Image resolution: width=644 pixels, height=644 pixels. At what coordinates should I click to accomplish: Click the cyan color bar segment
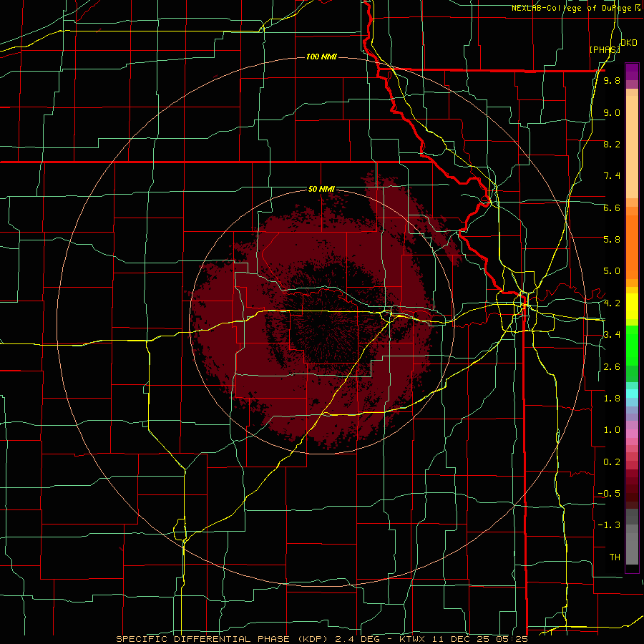632,394
